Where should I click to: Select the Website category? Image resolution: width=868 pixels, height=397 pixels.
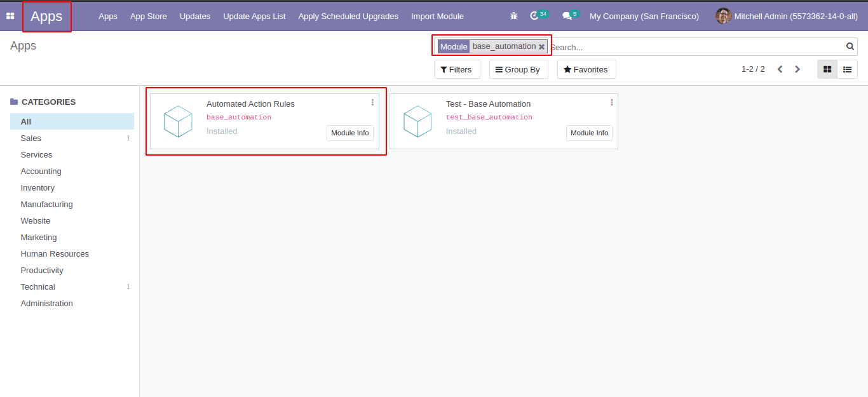point(72,220)
